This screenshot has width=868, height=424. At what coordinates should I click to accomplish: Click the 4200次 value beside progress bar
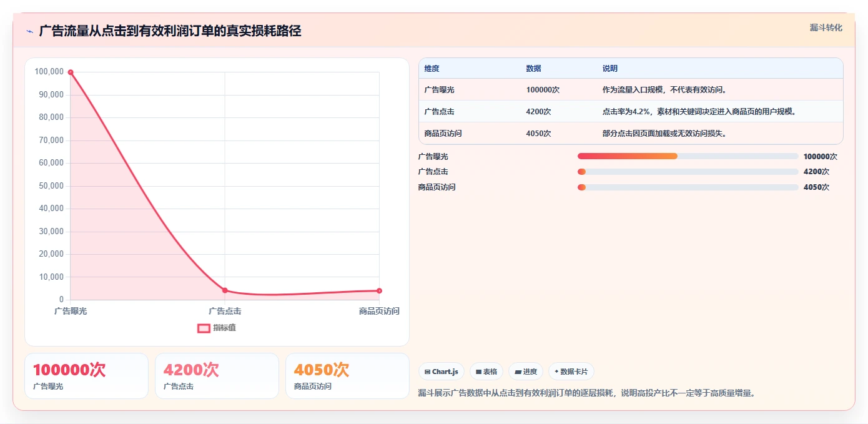pyautogui.click(x=817, y=172)
